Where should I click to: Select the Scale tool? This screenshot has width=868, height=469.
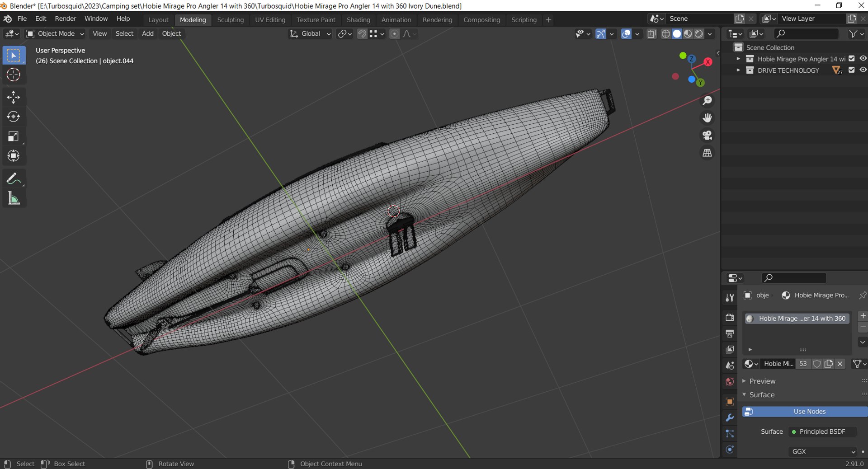14,136
